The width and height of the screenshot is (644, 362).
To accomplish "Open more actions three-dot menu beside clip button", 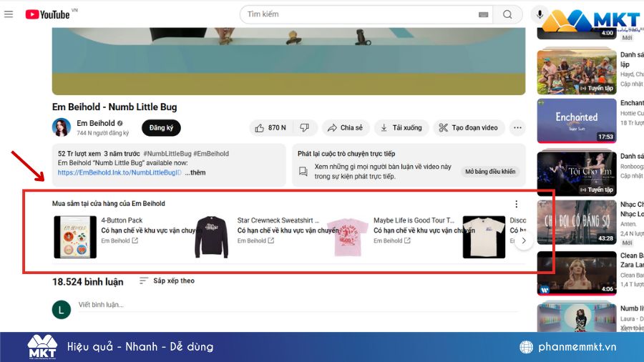I will 518,128.
